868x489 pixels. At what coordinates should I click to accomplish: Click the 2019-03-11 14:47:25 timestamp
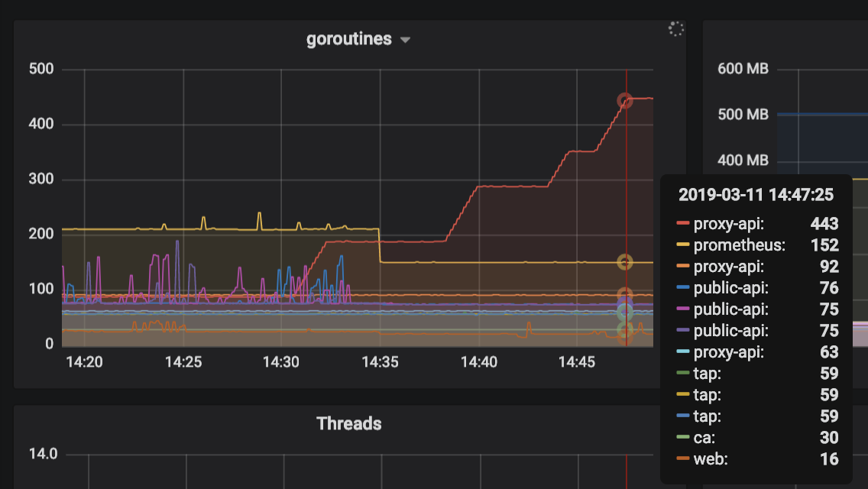tap(756, 195)
